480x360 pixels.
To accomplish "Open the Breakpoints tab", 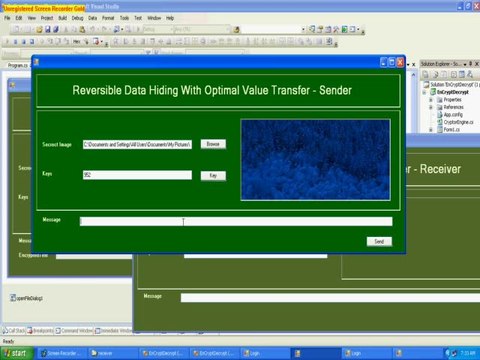I will click(x=40, y=331).
